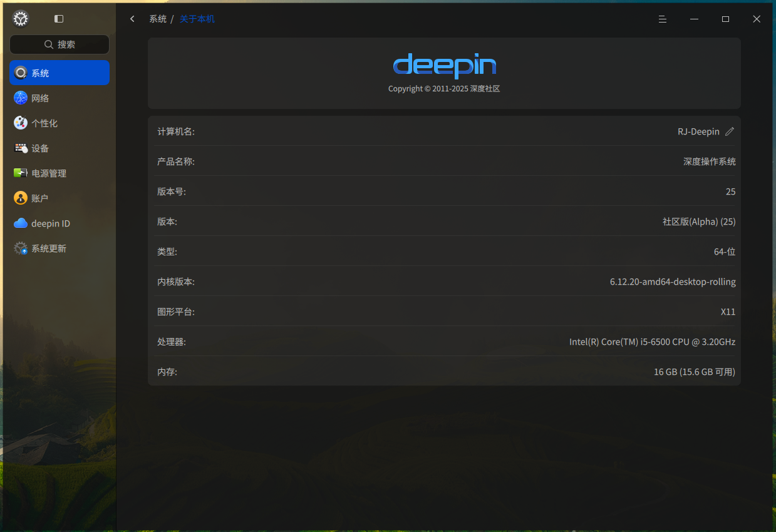This screenshot has width=776, height=532.
Task: Click the kernel version 6.12.20-amd64-desktop-rolling
Action: pyautogui.click(x=673, y=282)
